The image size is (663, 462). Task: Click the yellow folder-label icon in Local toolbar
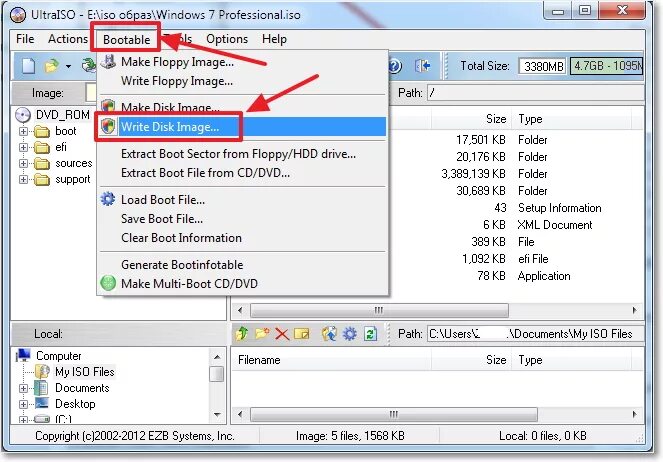(x=301, y=334)
